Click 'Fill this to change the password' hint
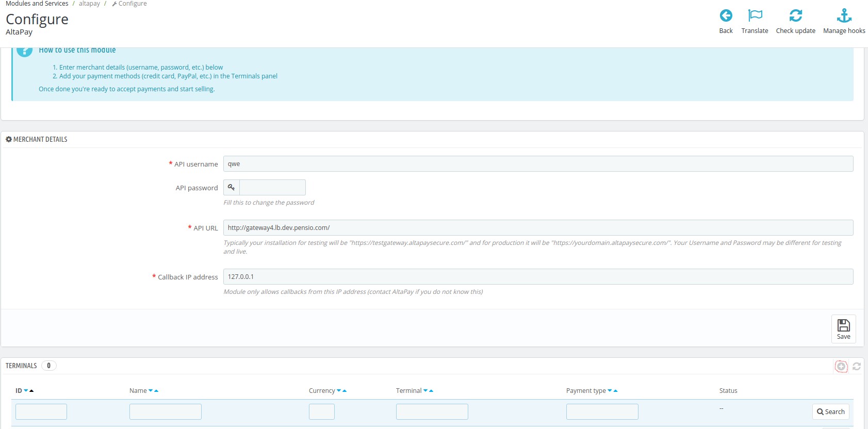 click(269, 203)
